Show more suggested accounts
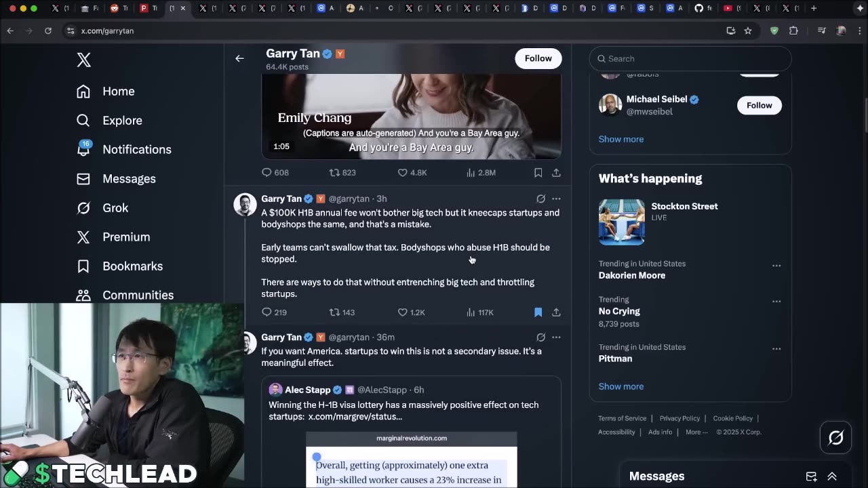This screenshot has height=488, width=868. coord(620,139)
